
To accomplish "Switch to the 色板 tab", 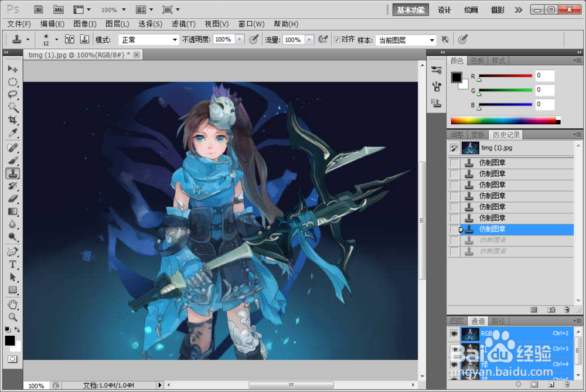I will (477, 60).
